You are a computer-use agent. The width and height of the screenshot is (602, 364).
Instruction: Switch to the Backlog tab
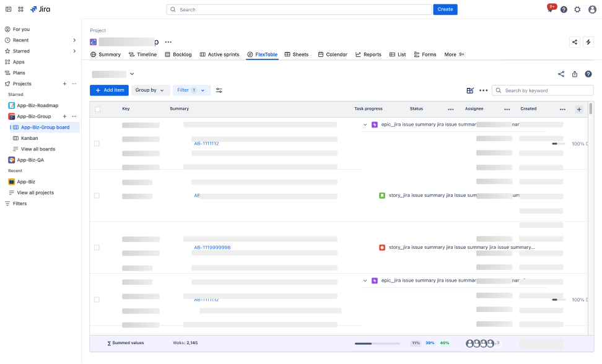pos(178,54)
